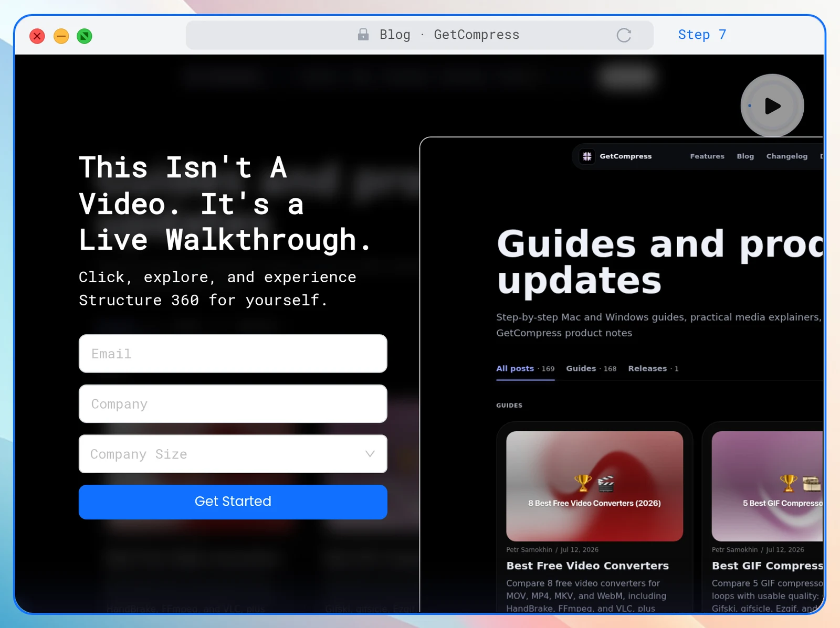Focus the Email input field
Image resolution: width=840 pixels, height=628 pixels.
click(x=233, y=354)
